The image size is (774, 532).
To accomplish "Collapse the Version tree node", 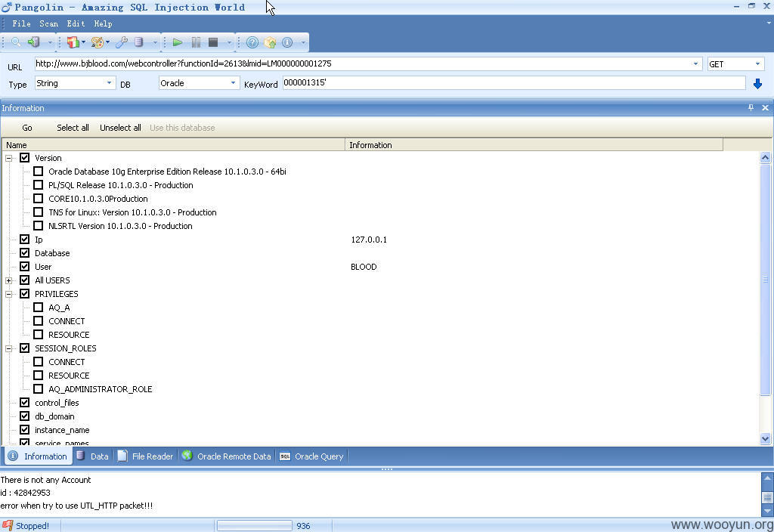I will pyautogui.click(x=9, y=159).
